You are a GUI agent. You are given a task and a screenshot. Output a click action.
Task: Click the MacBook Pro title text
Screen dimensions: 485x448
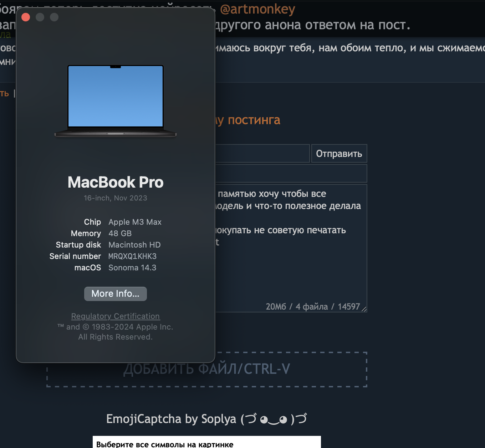116,182
